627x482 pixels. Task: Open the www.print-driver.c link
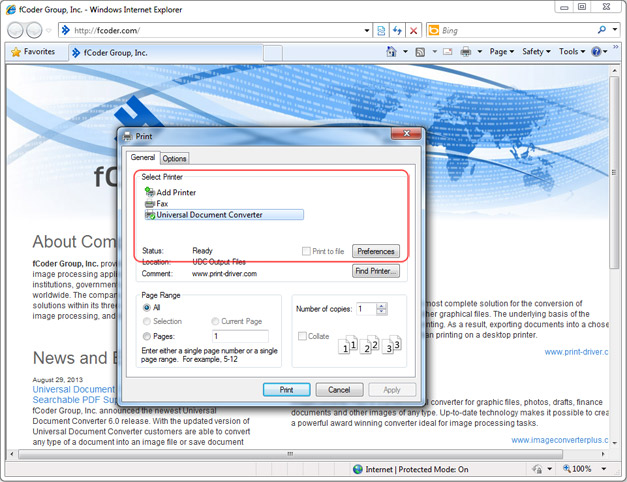(x=576, y=352)
